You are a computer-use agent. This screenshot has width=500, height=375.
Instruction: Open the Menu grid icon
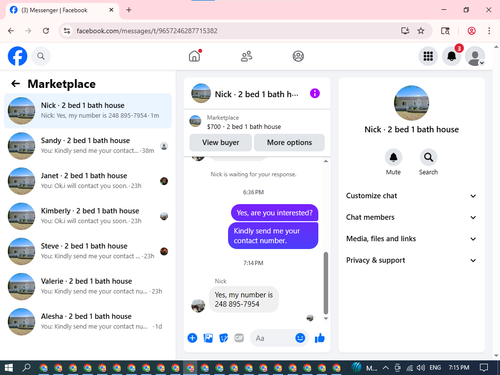pos(428,56)
